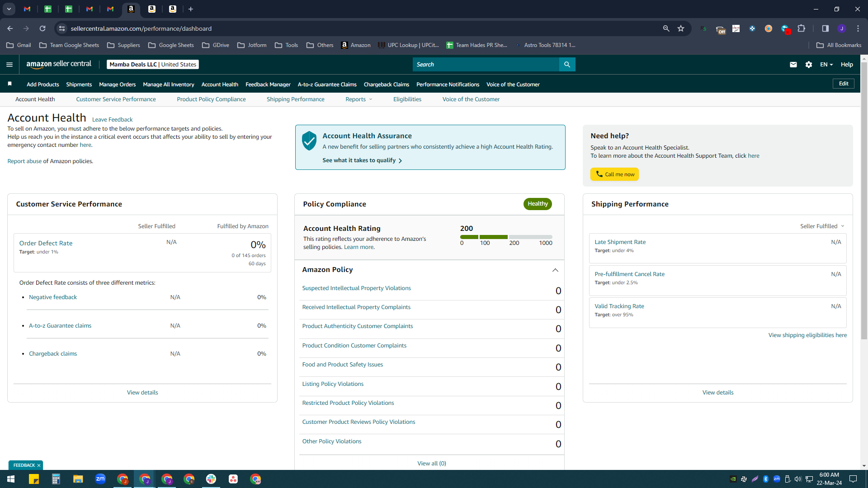Open a new browser tab with plus
868x488 pixels.
point(191,9)
